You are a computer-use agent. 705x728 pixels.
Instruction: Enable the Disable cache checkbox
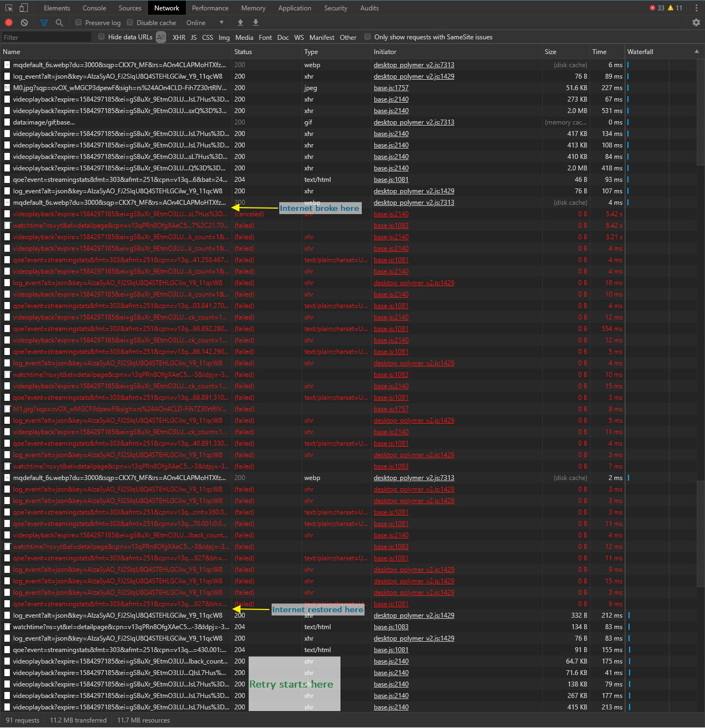(130, 22)
